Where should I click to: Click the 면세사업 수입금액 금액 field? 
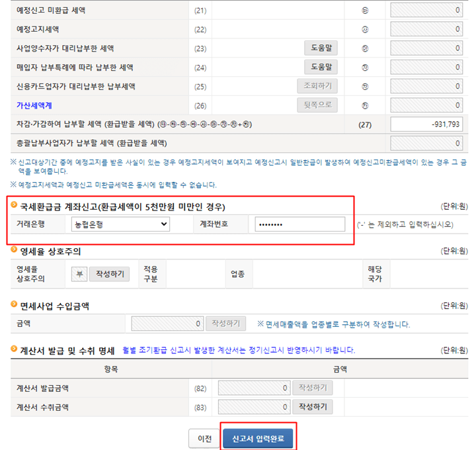(167, 324)
